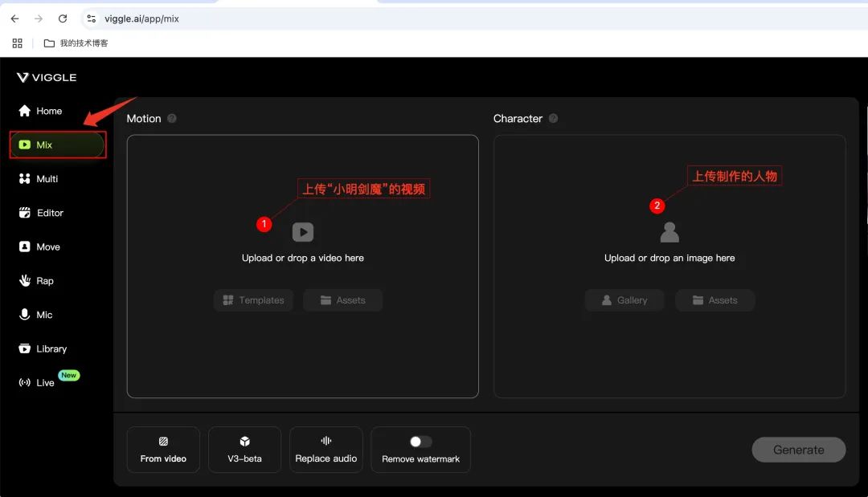Select the V3-beta model option

pos(244,450)
